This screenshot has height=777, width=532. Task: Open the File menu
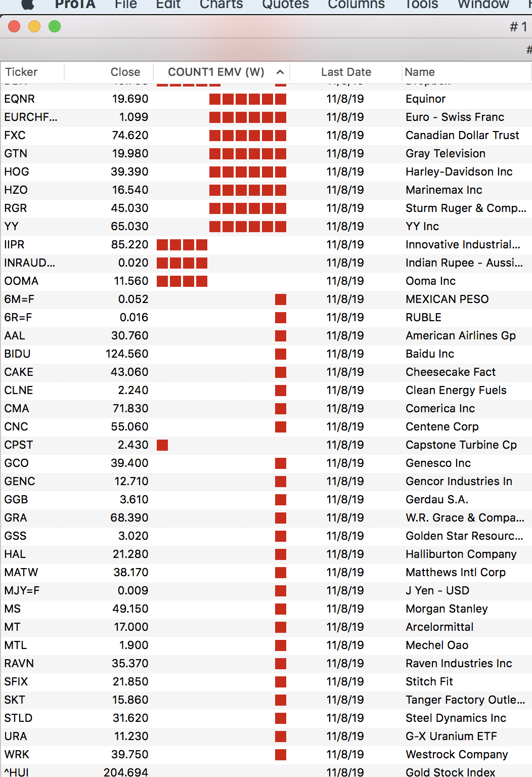tap(125, 4)
